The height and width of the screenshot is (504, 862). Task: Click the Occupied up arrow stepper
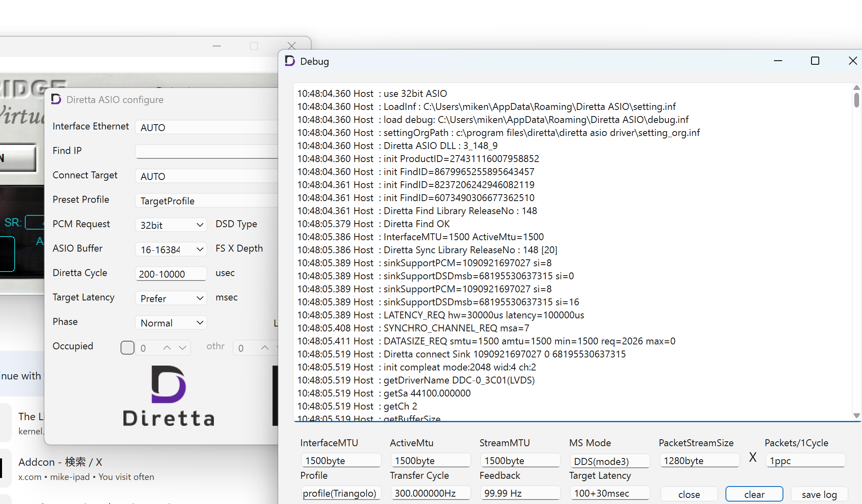pyautogui.click(x=167, y=348)
